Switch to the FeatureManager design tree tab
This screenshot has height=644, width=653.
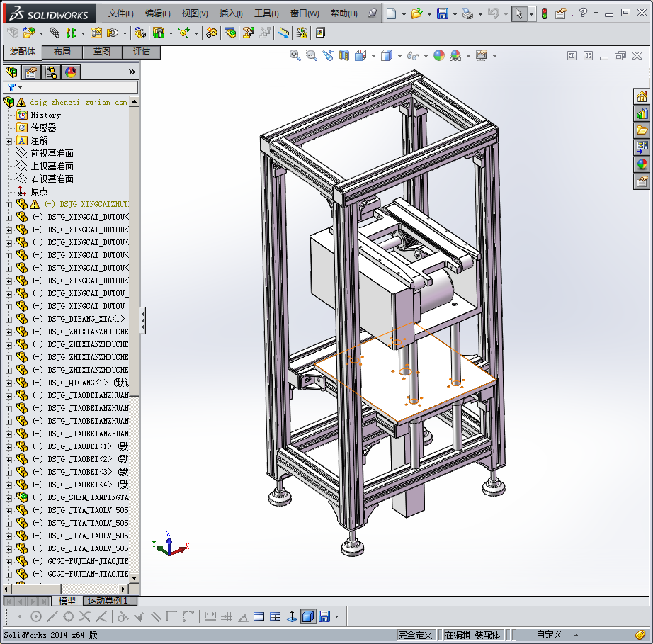point(11,72)
